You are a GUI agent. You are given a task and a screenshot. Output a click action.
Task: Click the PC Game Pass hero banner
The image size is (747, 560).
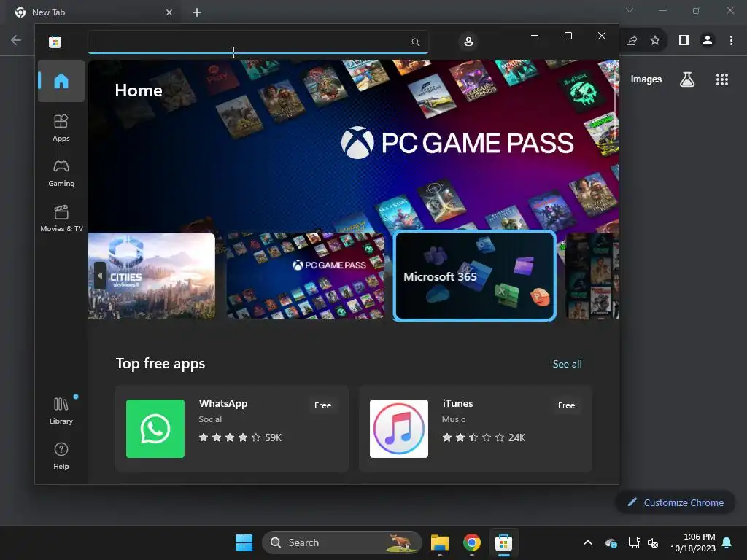(353, 145)
